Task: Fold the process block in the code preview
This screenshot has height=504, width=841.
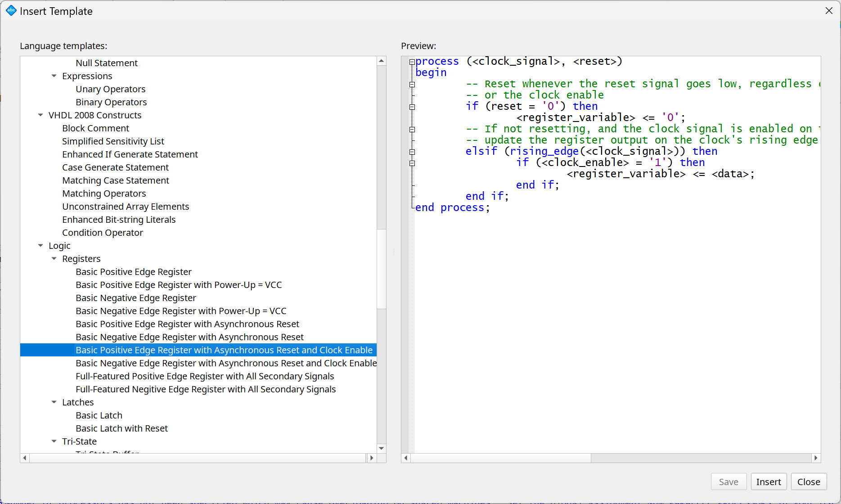Action: tap(413, 61)
